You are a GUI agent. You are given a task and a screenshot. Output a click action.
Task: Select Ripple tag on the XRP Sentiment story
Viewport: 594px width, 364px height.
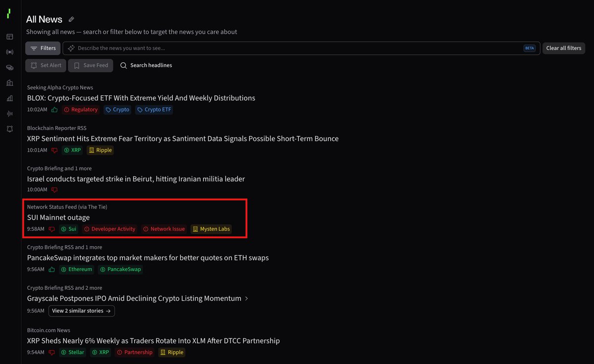100,150
